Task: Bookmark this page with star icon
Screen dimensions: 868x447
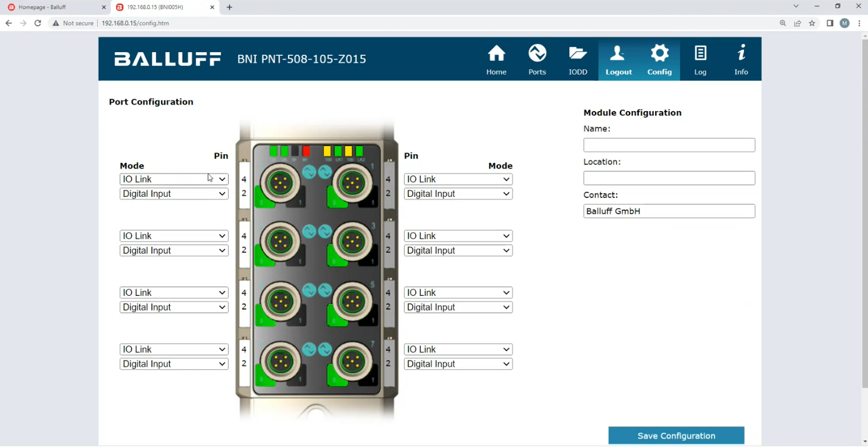Action: pos(812,23)
